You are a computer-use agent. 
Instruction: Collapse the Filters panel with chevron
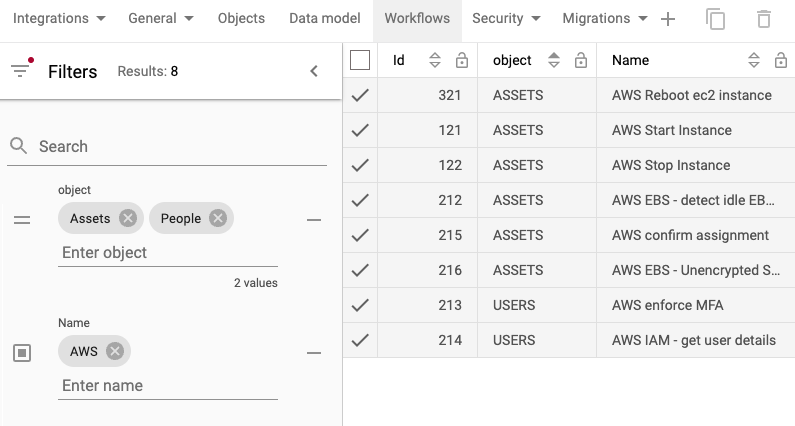314,71
